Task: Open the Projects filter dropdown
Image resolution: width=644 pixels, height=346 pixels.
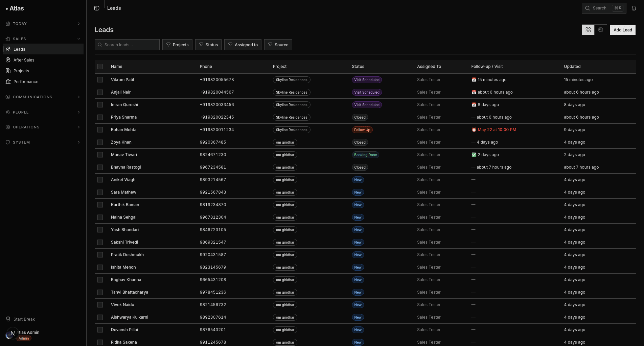Action: 177,45
